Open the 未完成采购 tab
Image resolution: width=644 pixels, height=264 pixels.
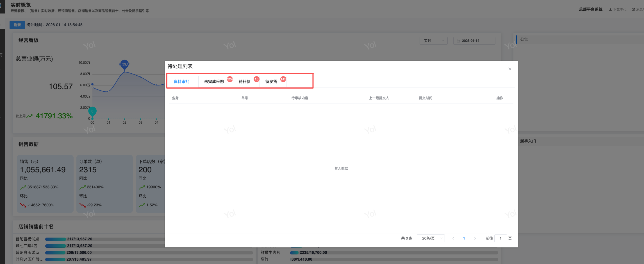click(x=214, y=82)
